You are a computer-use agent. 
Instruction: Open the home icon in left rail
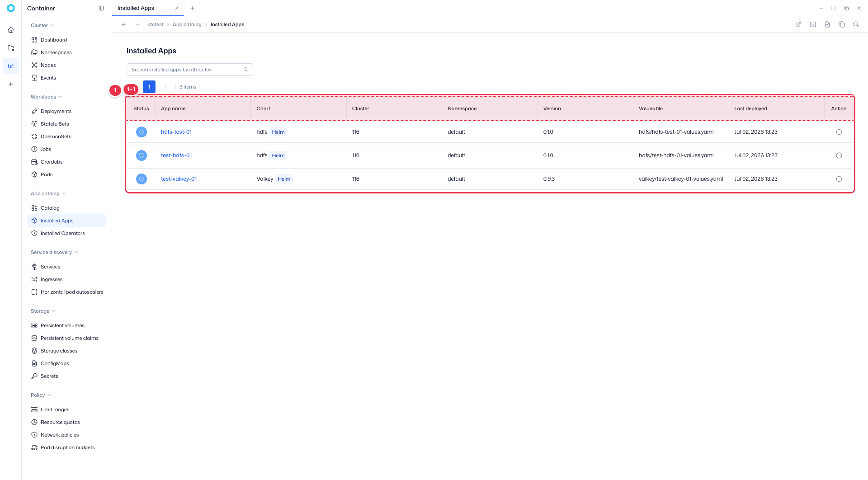(x=11, y=30)
